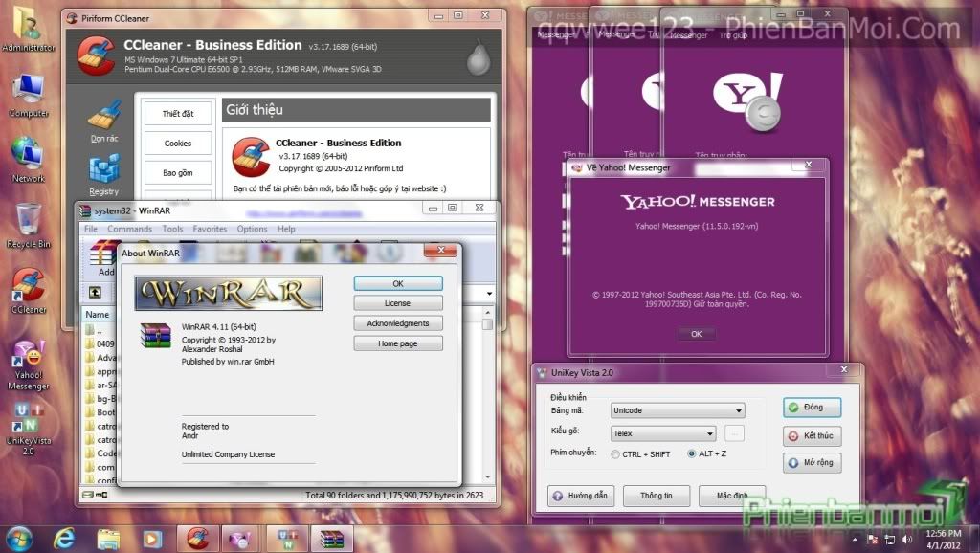The image size is (980, 553).
Task: Click OK in the Về Yahoo! Messenger dialog
Action: click(697, 334)
